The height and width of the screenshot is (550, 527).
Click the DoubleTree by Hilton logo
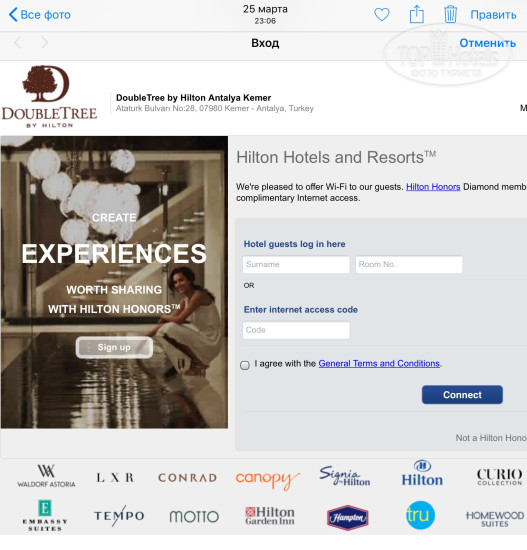click(x=49, y=96)
